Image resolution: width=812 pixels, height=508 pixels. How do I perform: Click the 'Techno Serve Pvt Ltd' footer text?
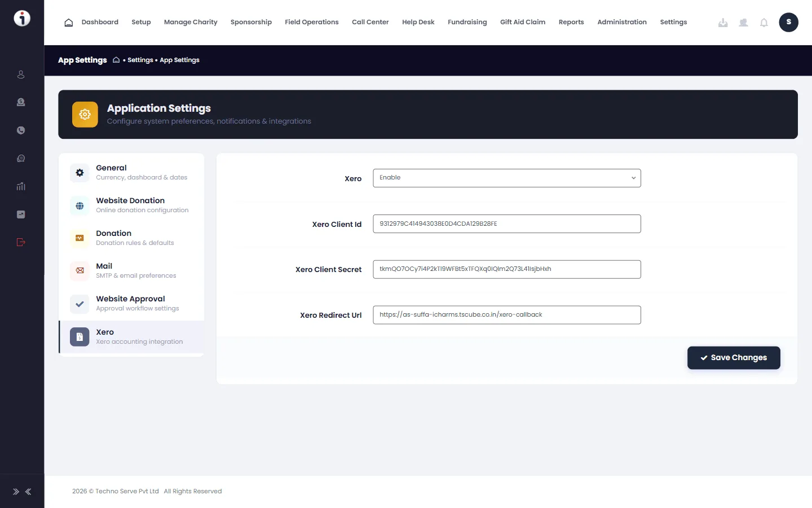coord(127,491)
